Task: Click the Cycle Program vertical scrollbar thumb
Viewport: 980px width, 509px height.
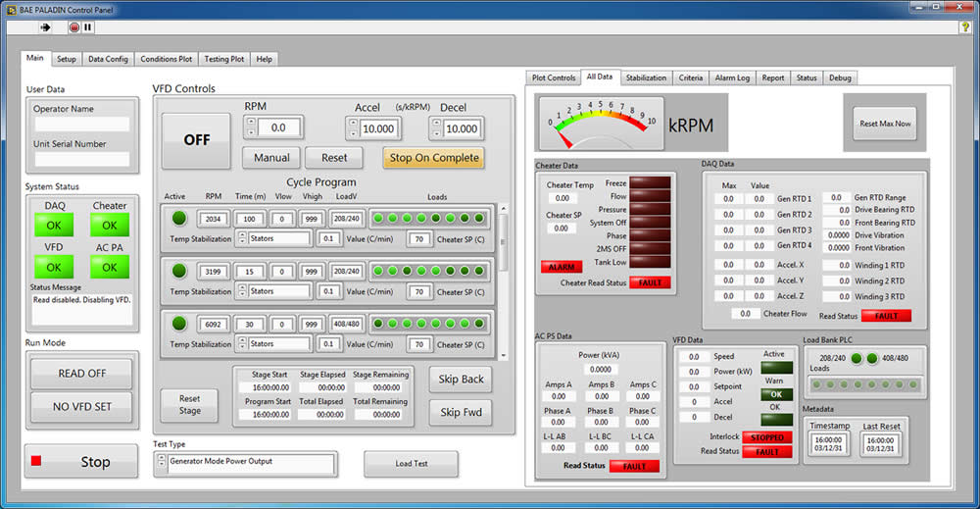Action: [x=504, y=242]
